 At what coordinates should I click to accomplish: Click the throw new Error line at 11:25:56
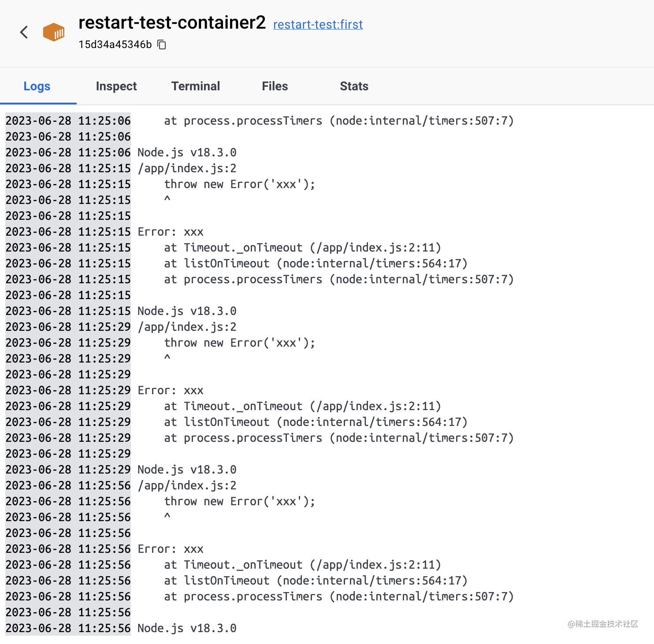pos(239,501)
